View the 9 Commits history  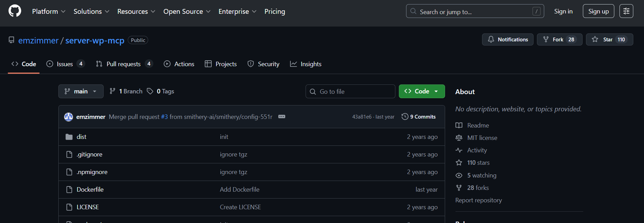(x=419, y=117)
